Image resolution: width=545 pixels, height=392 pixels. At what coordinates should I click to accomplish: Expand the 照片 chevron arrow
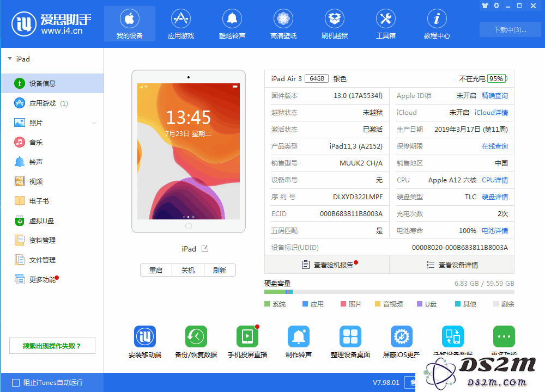[94, 122]
